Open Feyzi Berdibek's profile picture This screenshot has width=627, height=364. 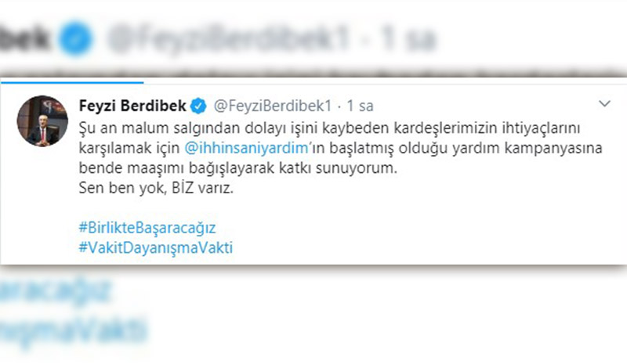42,121
